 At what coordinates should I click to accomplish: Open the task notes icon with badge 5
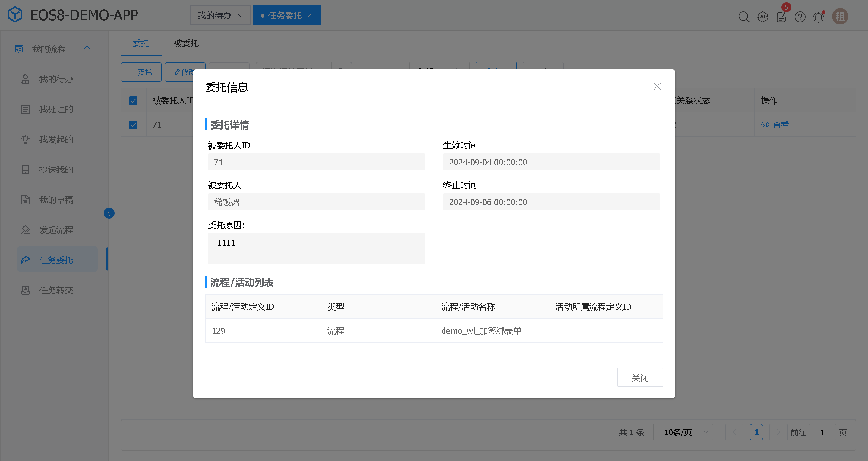click(x=781, y=17)
